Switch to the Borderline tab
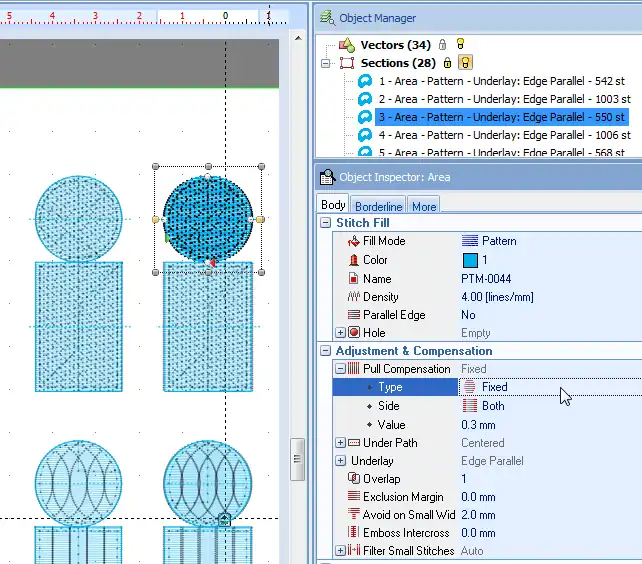The height and width of the screenshot is (564, 642). 378,206
